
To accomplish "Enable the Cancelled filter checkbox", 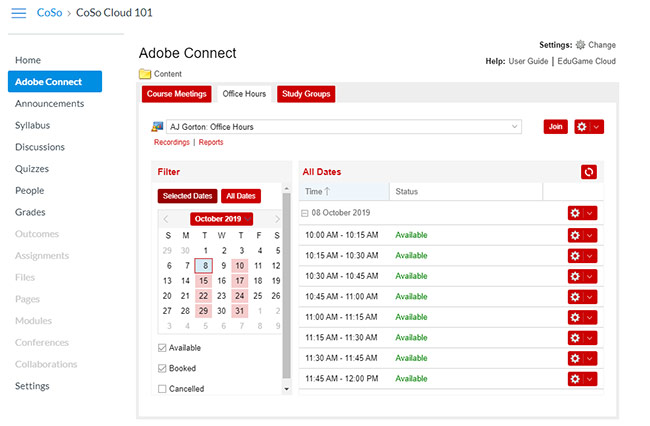I will click(162, 389).
